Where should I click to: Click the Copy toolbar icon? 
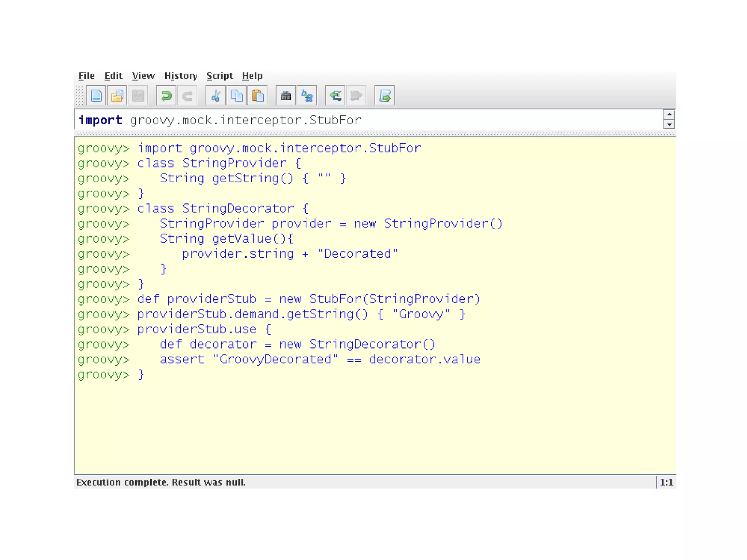(237, 96)
